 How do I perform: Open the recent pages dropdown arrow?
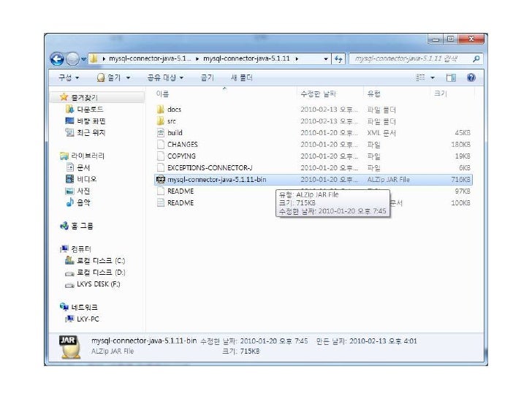[x=83, y=59]
